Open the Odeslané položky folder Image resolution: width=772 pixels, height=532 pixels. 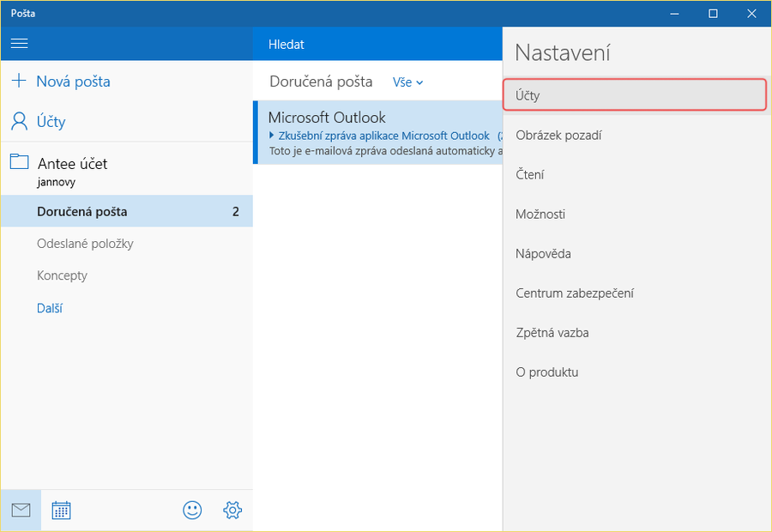click(85, 244)
